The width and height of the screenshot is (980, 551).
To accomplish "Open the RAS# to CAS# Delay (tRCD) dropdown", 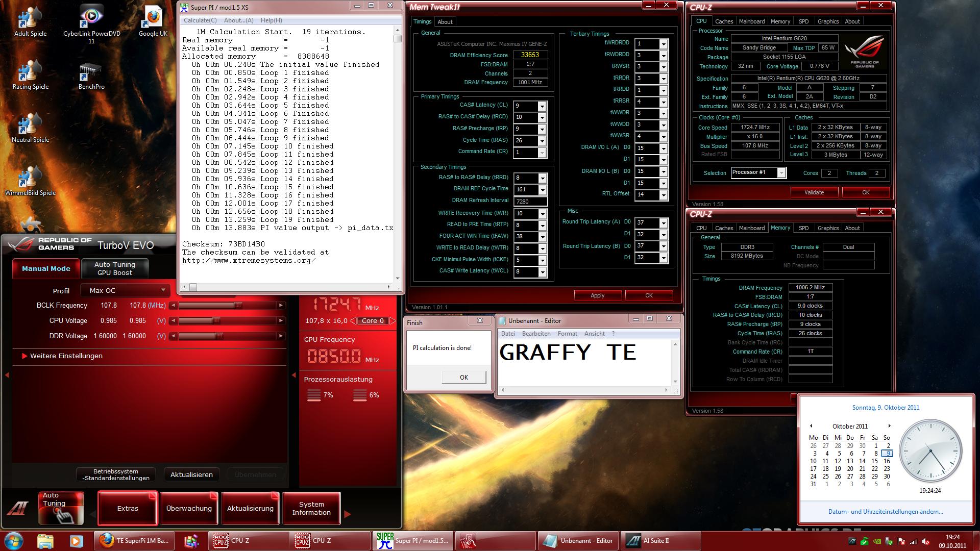I will coord(542,118).
